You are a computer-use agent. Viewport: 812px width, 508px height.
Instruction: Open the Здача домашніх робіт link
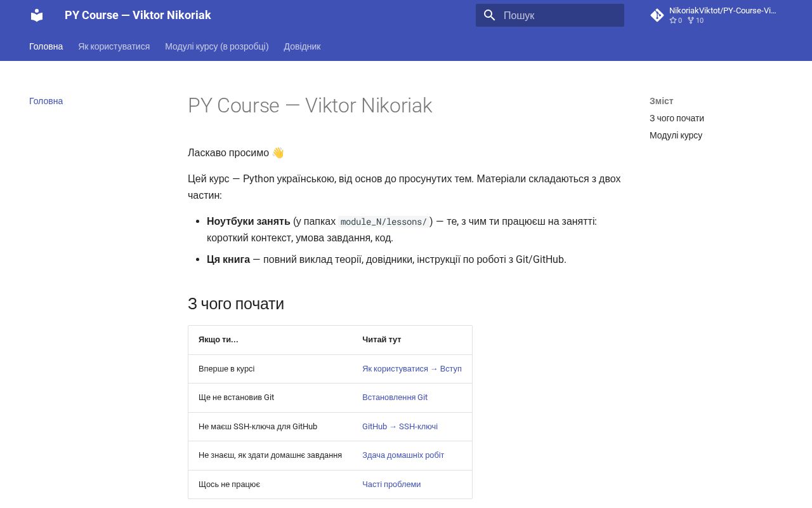403,455
